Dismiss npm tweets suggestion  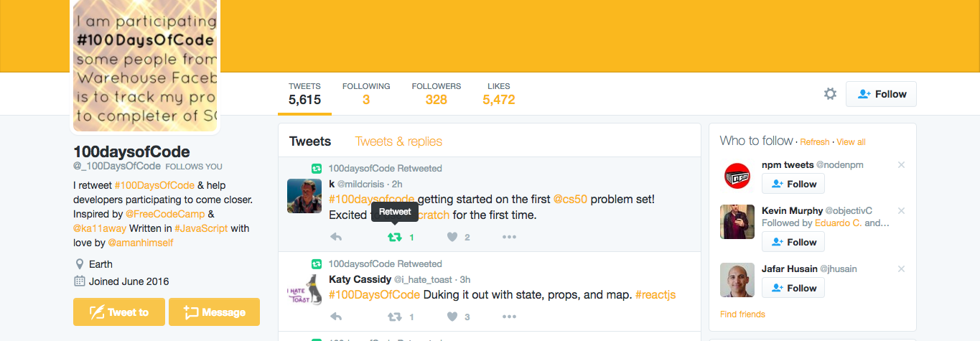tap(901, 165)
